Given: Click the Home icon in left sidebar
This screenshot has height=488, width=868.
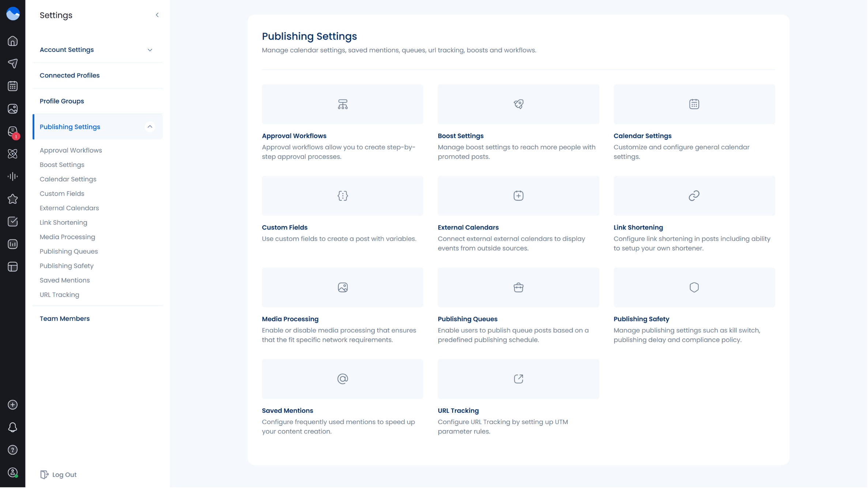Looking at the screenshot, I should (13, 41).
